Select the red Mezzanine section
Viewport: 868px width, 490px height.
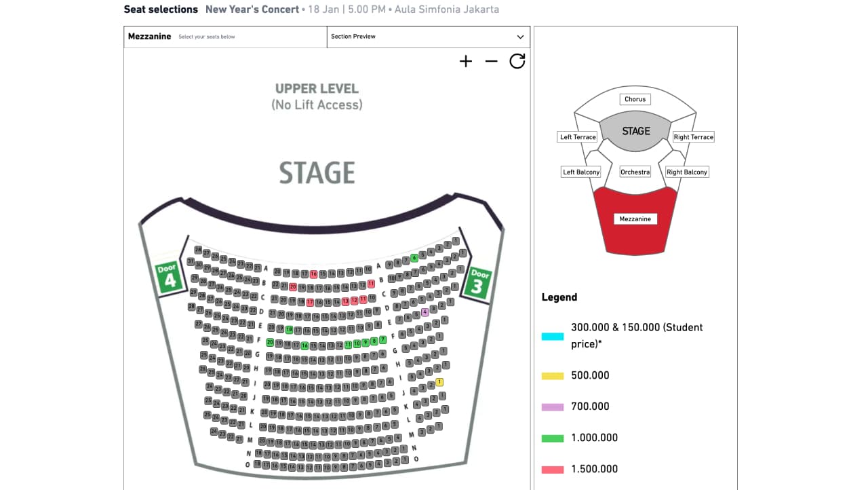click(x=635, y=219)
